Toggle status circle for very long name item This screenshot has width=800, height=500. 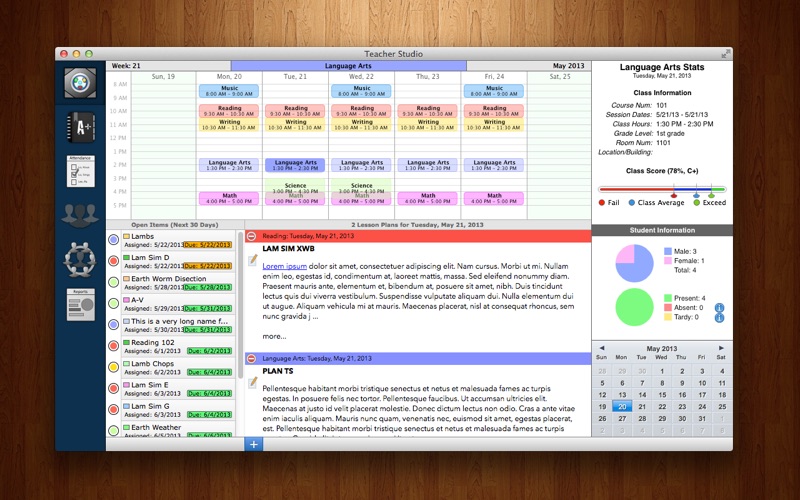tap(114, 324)
